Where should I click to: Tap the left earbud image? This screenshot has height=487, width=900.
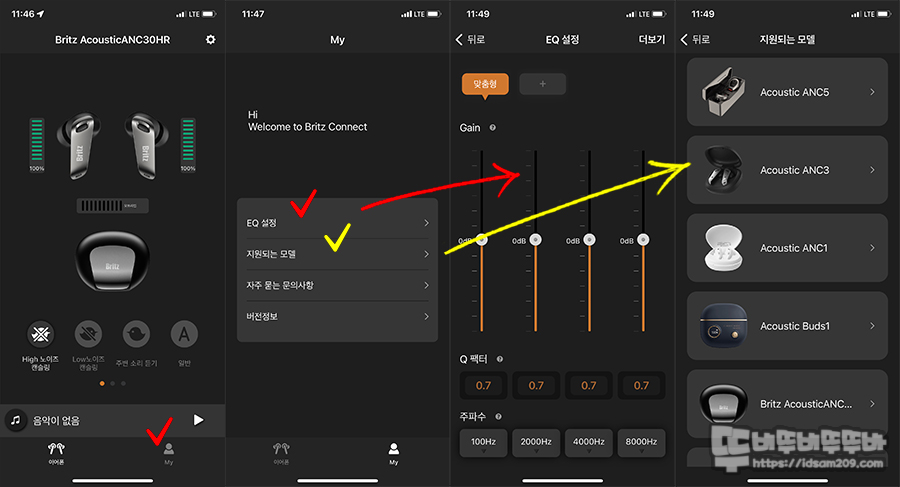point(80,146)
